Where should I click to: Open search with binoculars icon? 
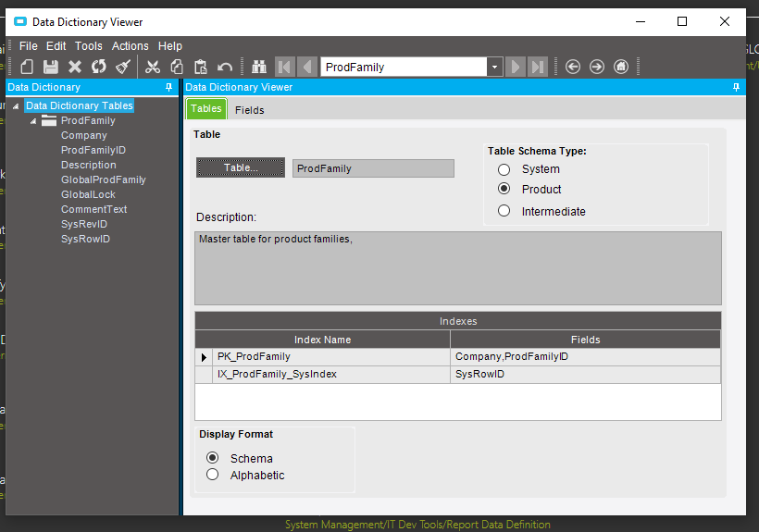(259, 67)
